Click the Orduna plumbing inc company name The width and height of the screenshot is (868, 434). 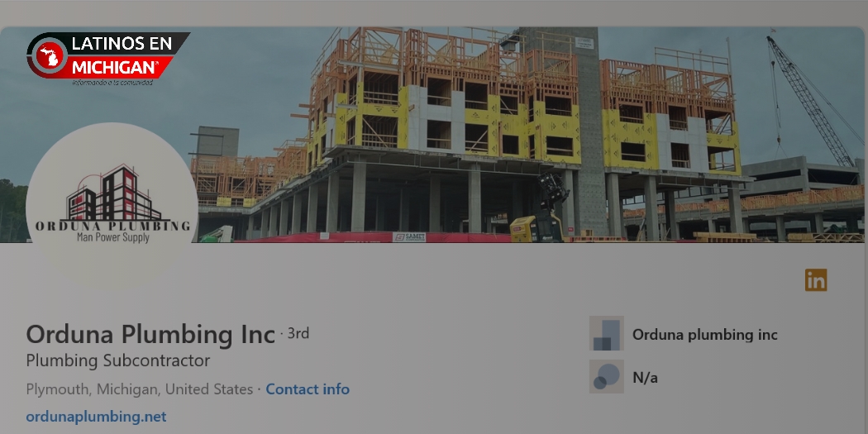tap(704, 334)
